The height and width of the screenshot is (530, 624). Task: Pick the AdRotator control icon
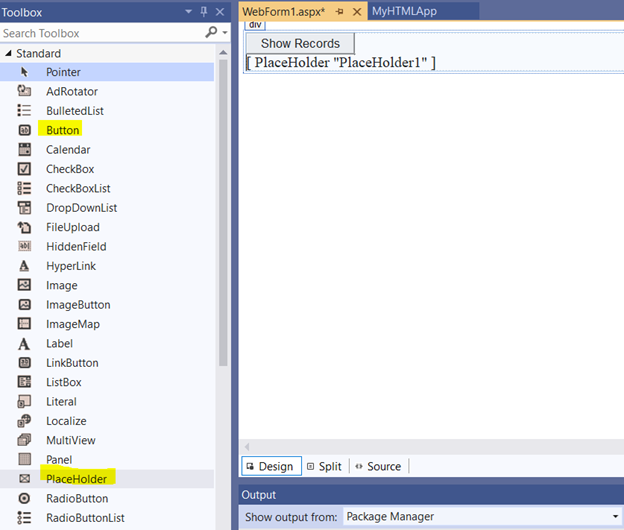24,91
